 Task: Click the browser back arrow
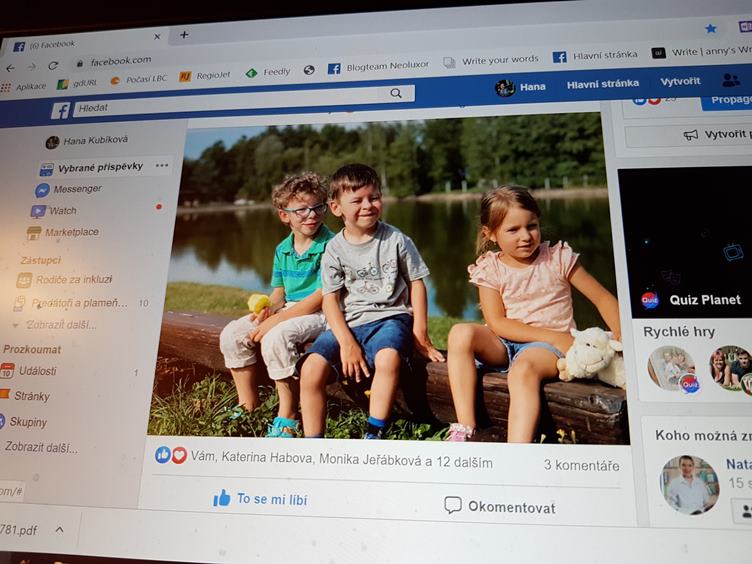[x=10, y=68]
